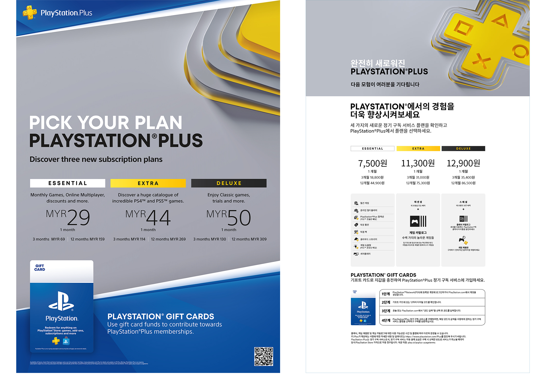
Task: Click '12개월 44,900원' text
Action: pyautogui.click(x=372, y=183)
